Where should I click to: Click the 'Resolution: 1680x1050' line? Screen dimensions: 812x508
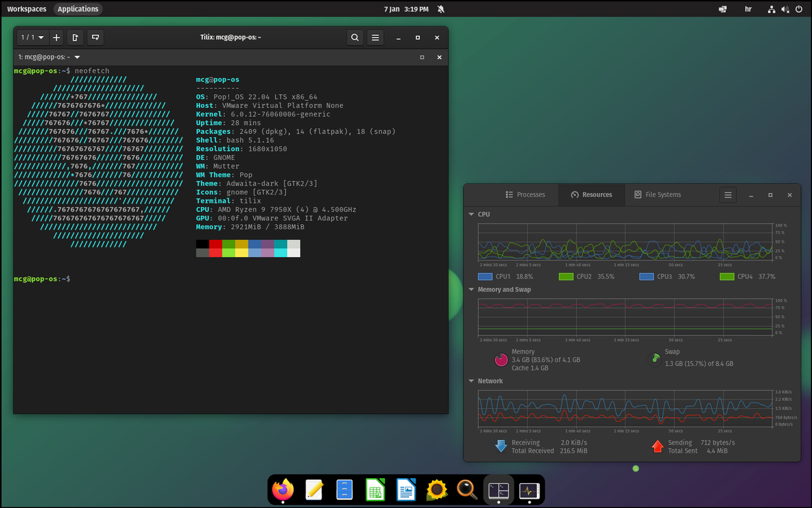(x=241, y=149)
